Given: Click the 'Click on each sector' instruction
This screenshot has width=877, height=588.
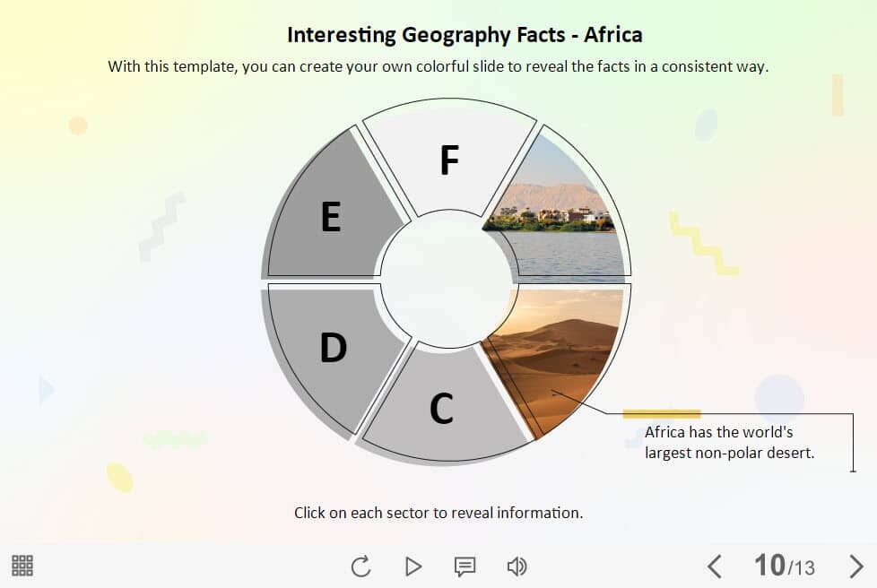Looking at the screenshot, I should tap(438, 513).
